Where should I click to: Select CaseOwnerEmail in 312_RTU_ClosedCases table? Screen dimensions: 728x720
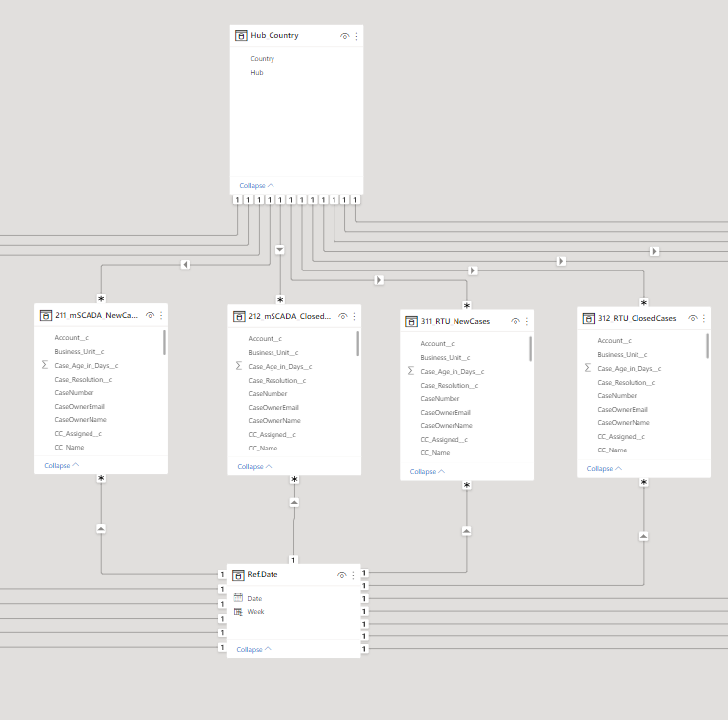coord(623,409)
